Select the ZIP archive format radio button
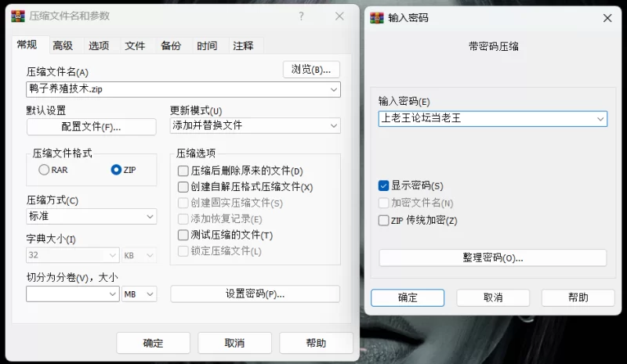Viewport: 627px width, 364px height. point(117,170)
